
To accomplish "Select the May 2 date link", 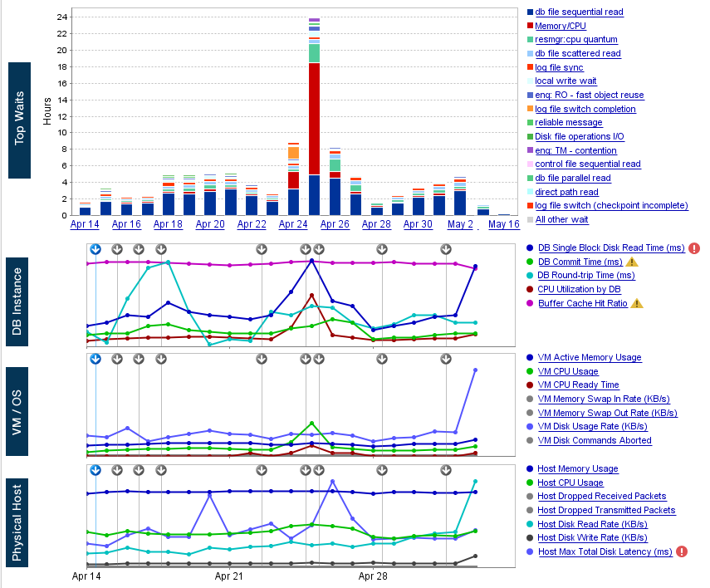I will [x=460, y=224].
